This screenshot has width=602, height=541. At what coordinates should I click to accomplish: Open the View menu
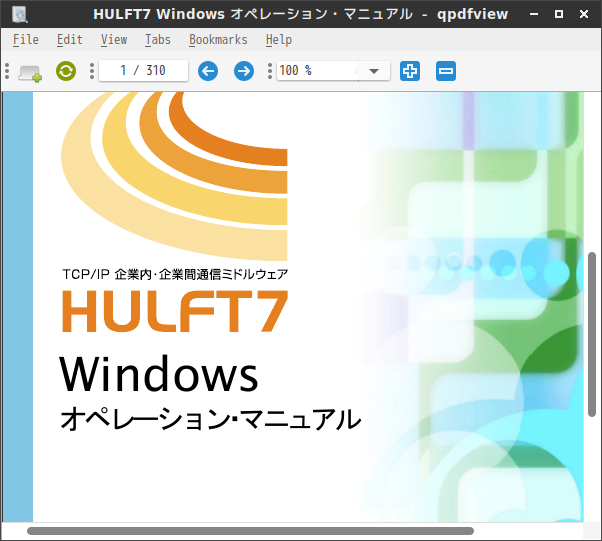pyautogui.click(x=114, y=40)
